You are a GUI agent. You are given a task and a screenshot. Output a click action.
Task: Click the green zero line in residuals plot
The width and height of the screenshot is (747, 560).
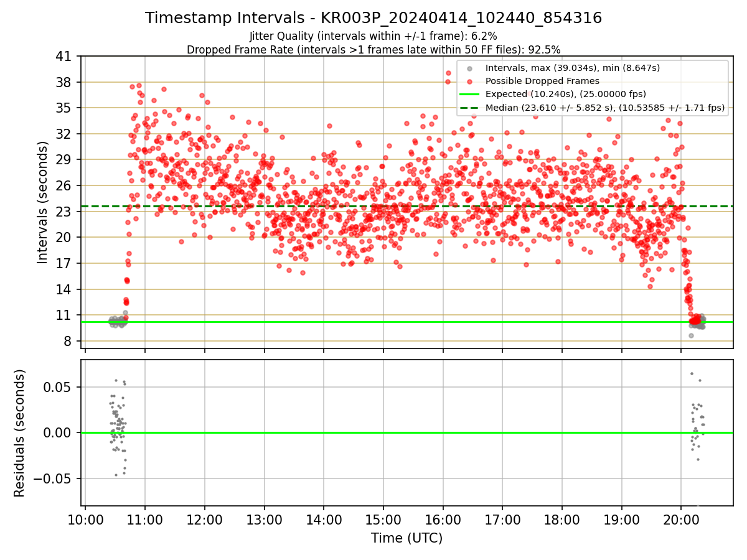pyautogui.click(x=407, y=433)
